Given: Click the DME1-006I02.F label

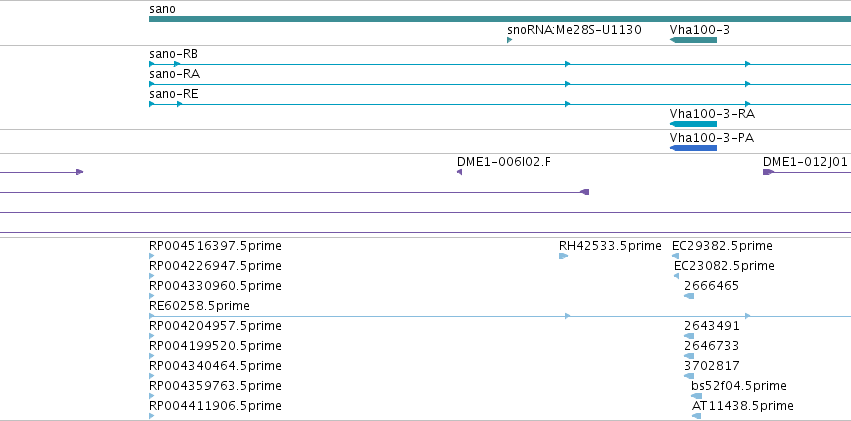Looking at the screenshot, I should tap(504, 161).
